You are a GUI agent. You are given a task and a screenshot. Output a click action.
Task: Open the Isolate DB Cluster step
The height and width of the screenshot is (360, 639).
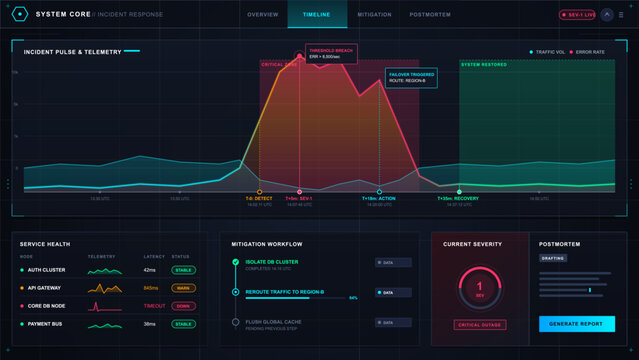(x=271, y=262)
